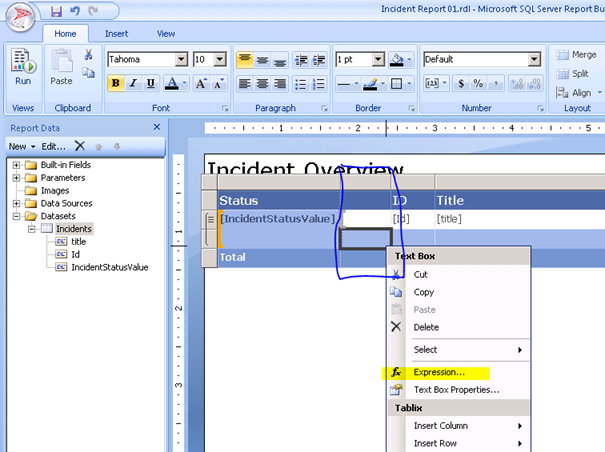
Task: Click the font color swatch button
Action: [172, 83]
